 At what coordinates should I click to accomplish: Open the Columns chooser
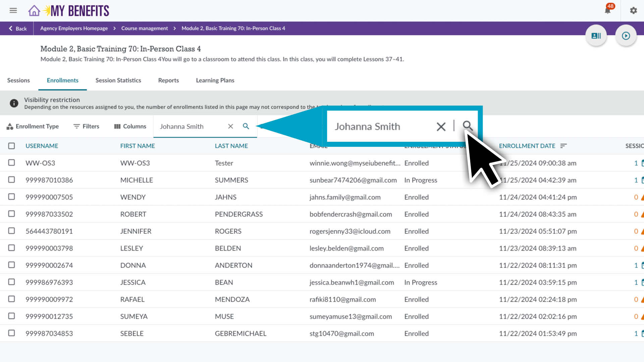(x=130, y=126)
